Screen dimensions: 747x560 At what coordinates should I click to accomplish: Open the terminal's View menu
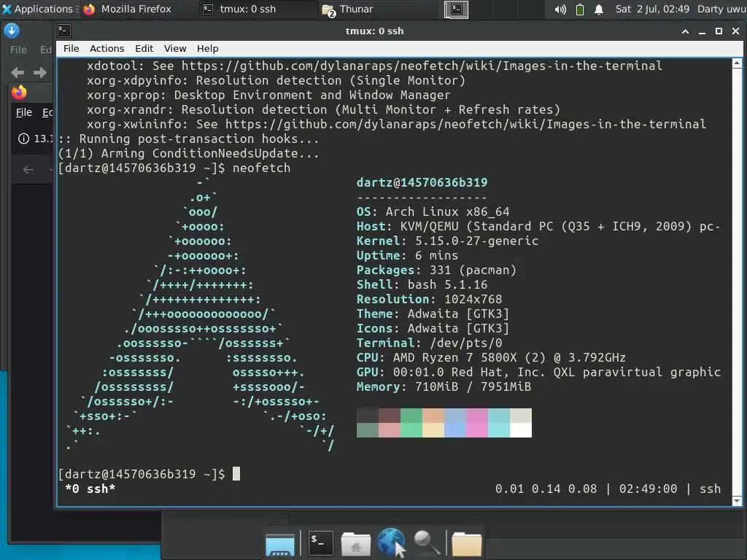click(x=175, y=49)
